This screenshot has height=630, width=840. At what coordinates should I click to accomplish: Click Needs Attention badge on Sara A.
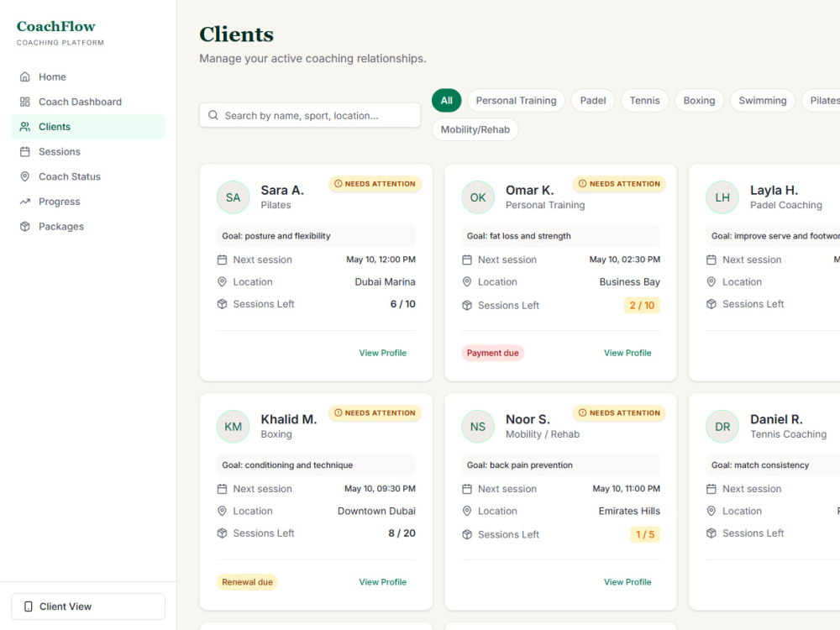pos(375,184)
